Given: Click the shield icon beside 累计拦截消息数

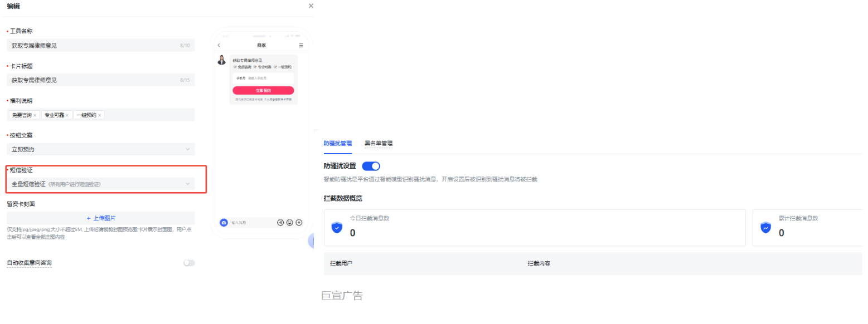Looking at the screenshot, I should coord(765,228).
